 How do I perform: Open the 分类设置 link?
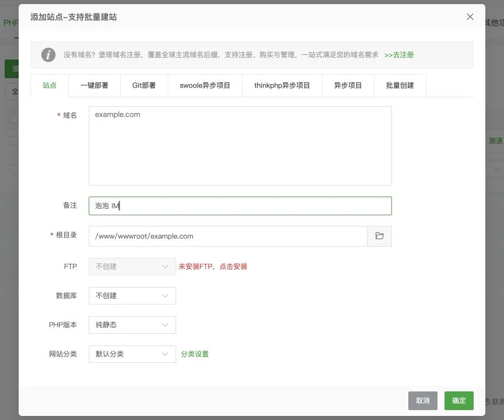[x=195, y=354]
